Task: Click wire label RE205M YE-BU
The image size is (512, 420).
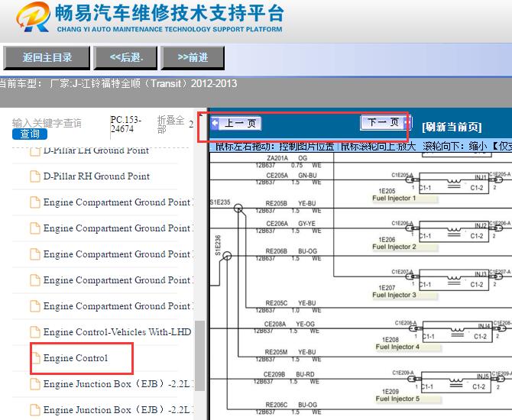Action: [x=290, y=352]
